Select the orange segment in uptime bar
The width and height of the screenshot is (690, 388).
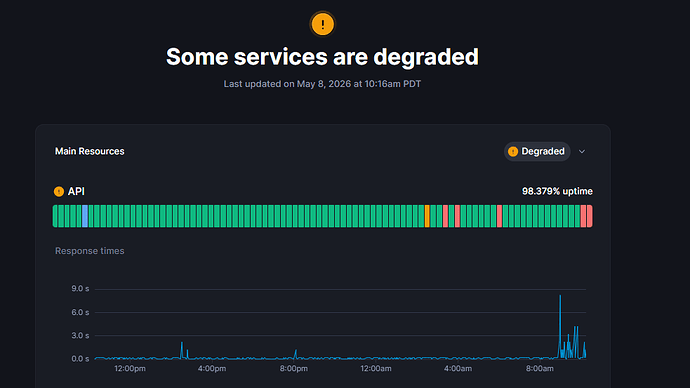pyautogui.click(x=427, y=216)
